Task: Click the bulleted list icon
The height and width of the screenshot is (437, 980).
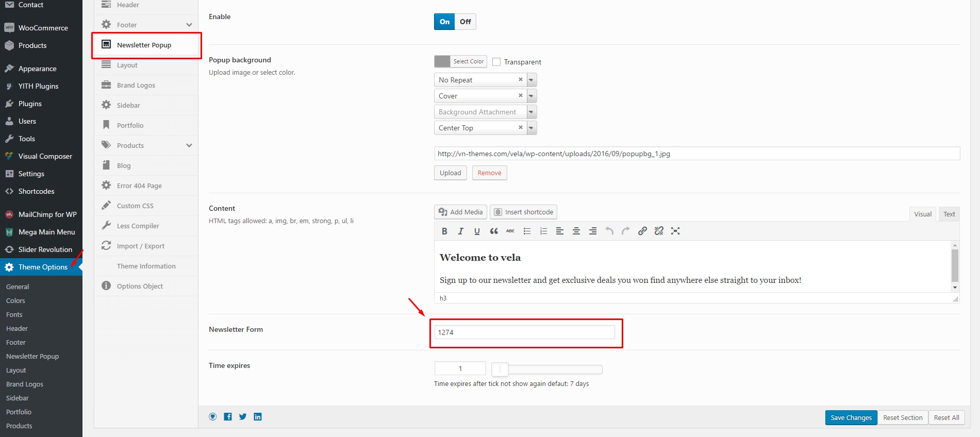Action: coord(527,231)
